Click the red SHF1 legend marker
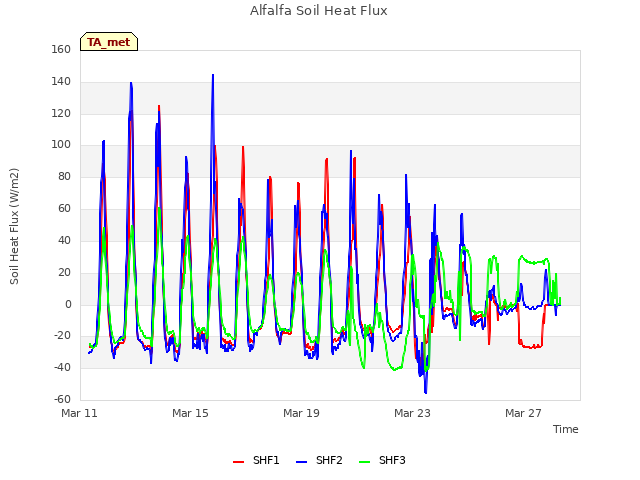640x480 pixels. point(238,462)
